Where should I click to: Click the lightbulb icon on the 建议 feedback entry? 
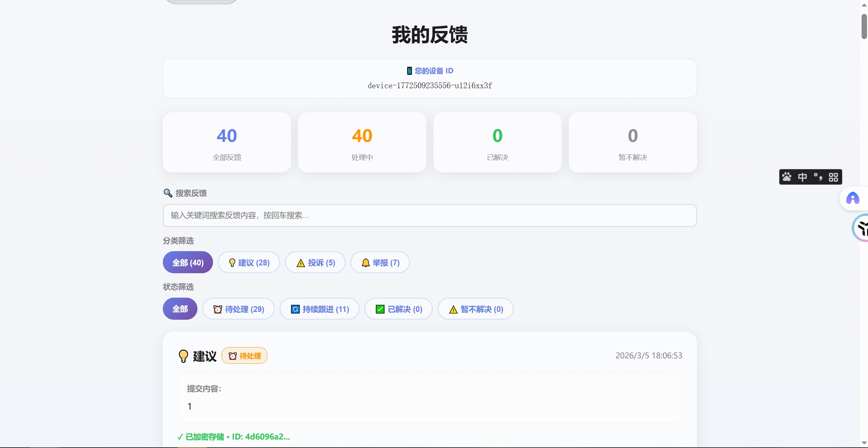183,356
